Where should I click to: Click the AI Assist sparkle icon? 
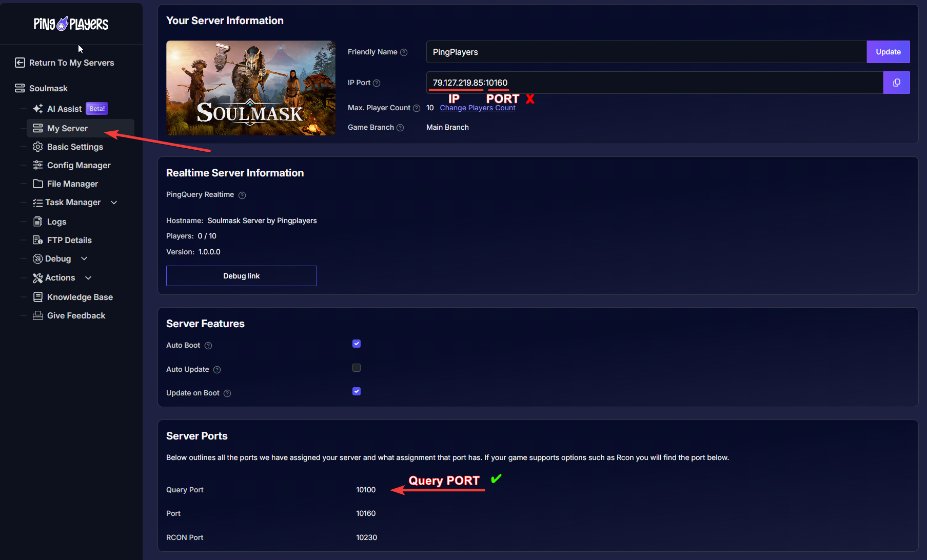[x=38, y=109]
